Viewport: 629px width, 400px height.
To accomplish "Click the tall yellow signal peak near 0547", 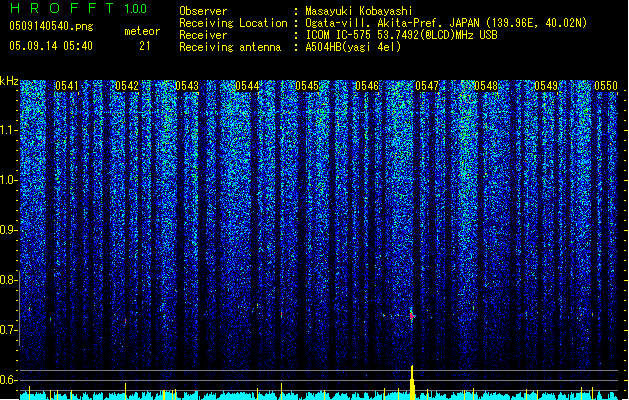I will pyautogui.click(x=412, y=382).
